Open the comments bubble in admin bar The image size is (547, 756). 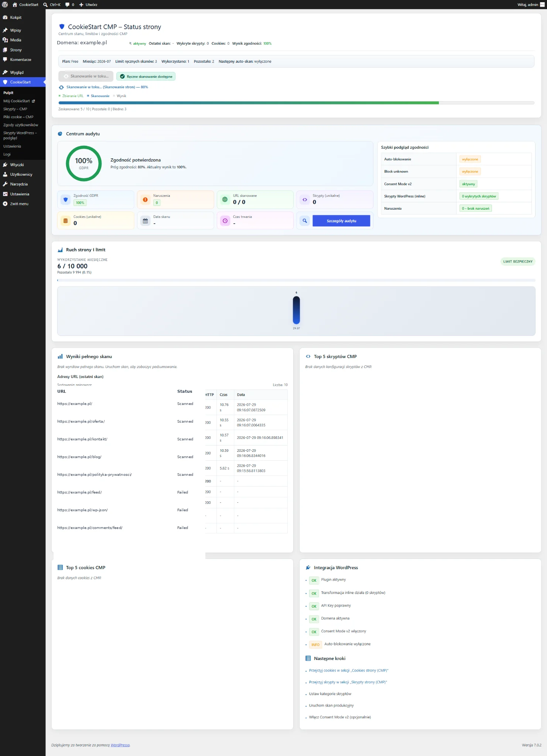[x=67, y=5]
